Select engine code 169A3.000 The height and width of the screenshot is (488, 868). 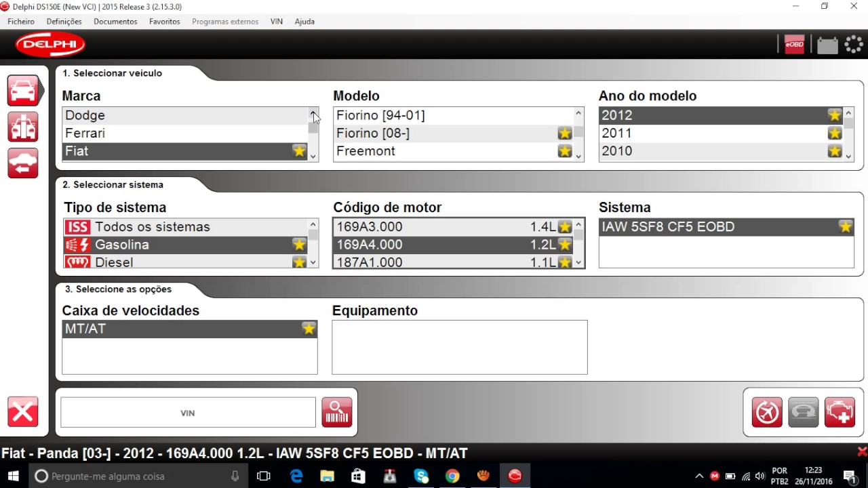[x=453, y=227]
